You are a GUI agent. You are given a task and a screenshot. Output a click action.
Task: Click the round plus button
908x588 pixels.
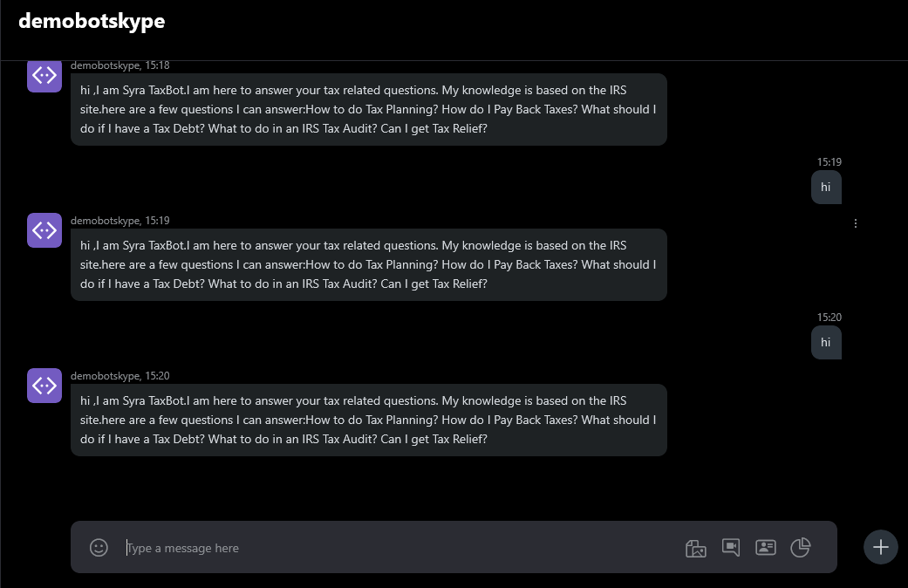pyautogui.click(x=881, y=547)
